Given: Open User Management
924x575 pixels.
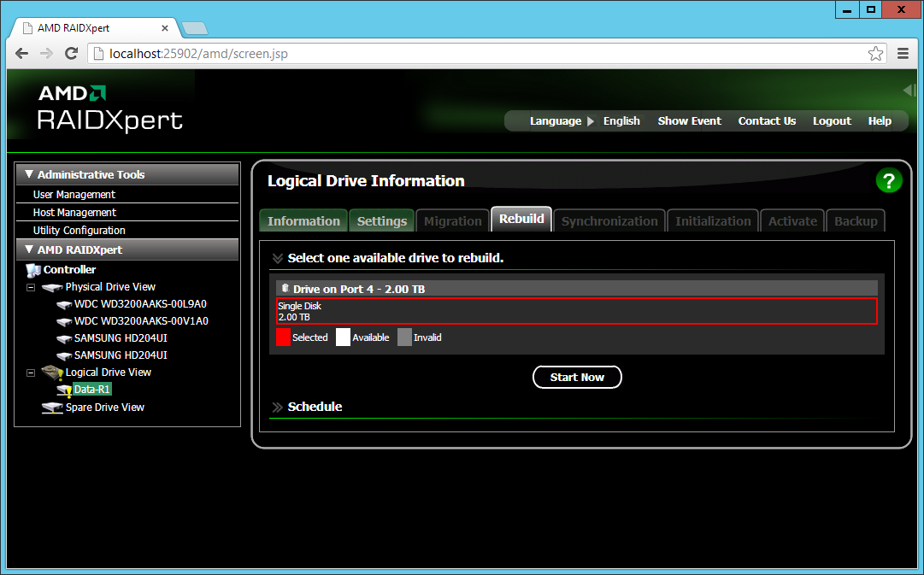Looking at the screenshot, I should tap(74, 195).
